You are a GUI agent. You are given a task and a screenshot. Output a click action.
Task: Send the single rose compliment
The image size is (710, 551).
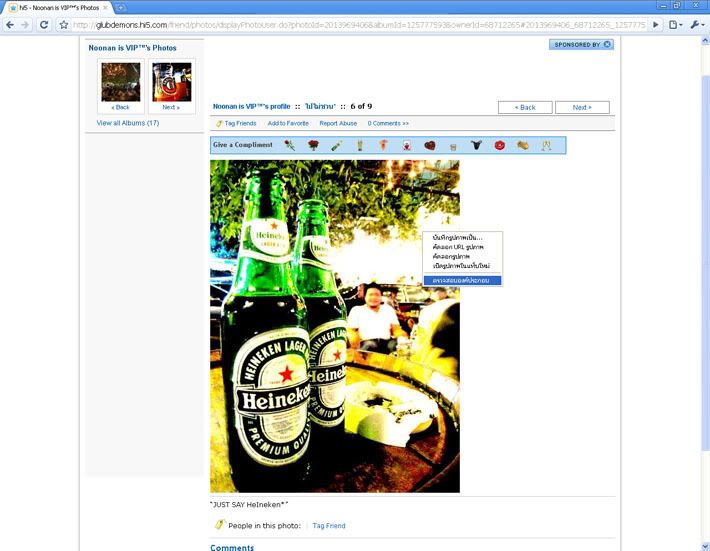289,145
